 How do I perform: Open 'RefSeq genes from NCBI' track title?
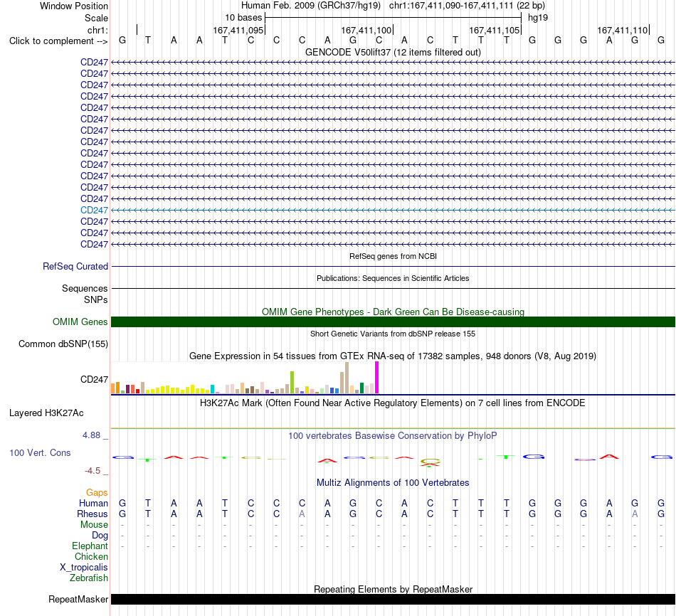[393, 256]
